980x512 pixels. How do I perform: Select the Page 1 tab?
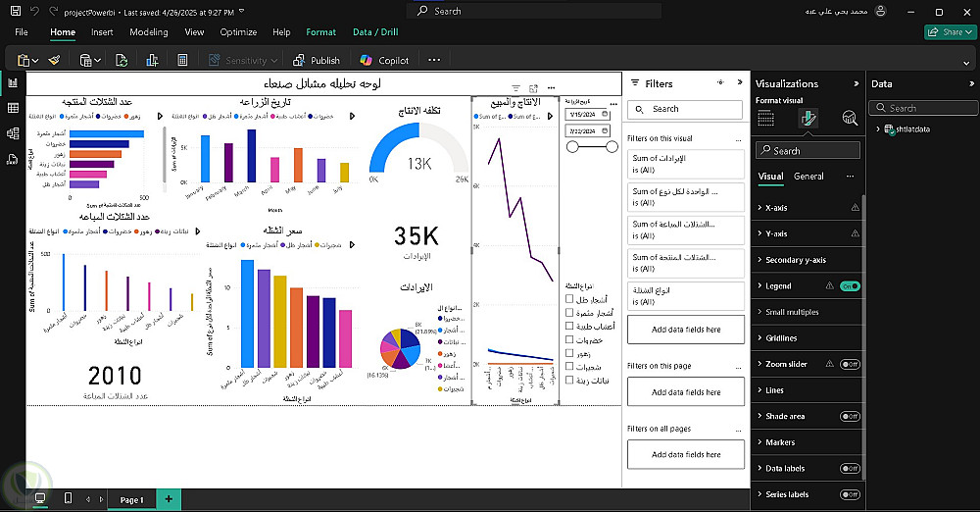tap(131, 499)
